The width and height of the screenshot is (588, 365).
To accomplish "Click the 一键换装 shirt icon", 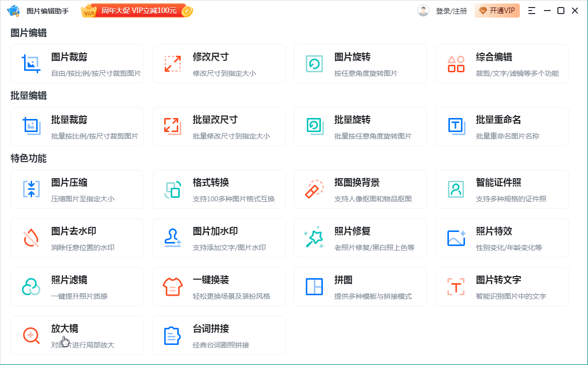I will coord(173,287).
